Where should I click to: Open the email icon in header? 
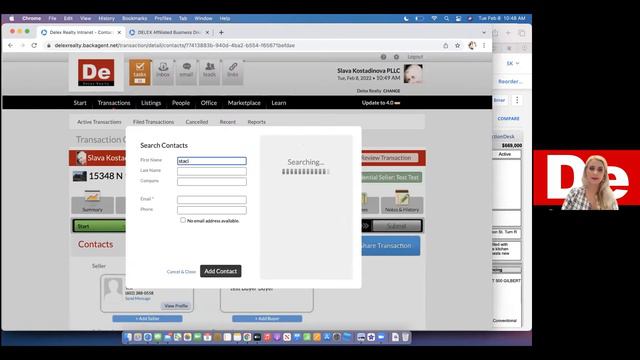click(x=186, y=72)
